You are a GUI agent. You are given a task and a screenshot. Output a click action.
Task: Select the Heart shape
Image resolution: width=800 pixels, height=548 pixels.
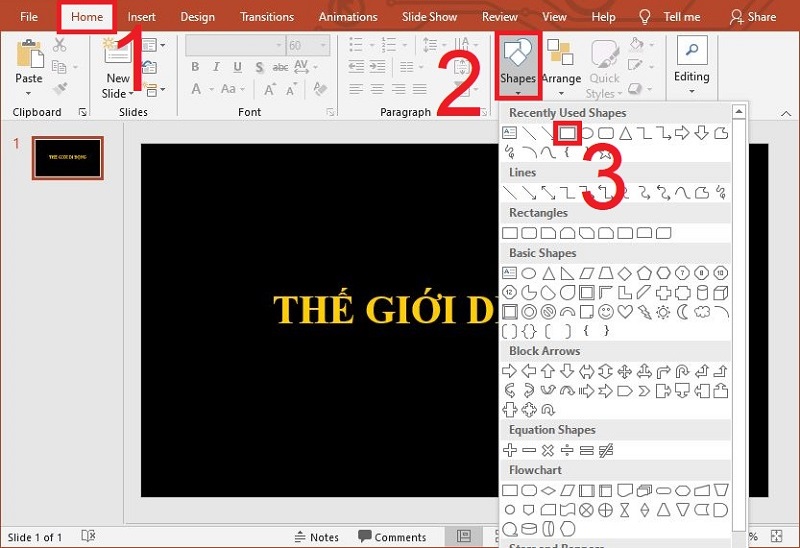625,312
